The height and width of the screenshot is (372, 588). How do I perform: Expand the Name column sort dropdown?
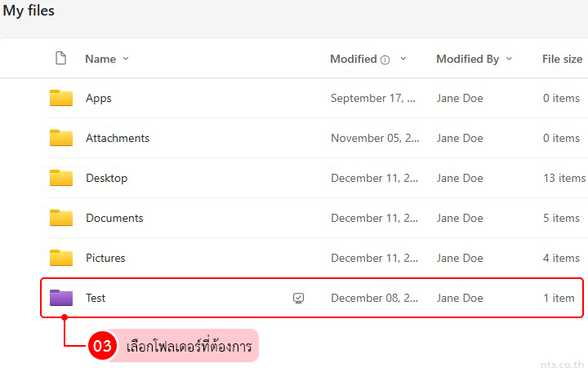(x=126, y=59)
